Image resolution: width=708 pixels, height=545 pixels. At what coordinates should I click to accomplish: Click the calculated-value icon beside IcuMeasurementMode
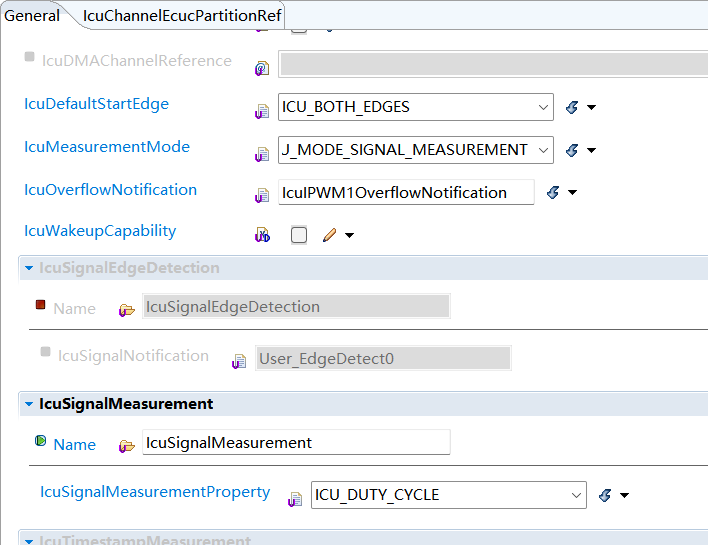tap(572, 150)
